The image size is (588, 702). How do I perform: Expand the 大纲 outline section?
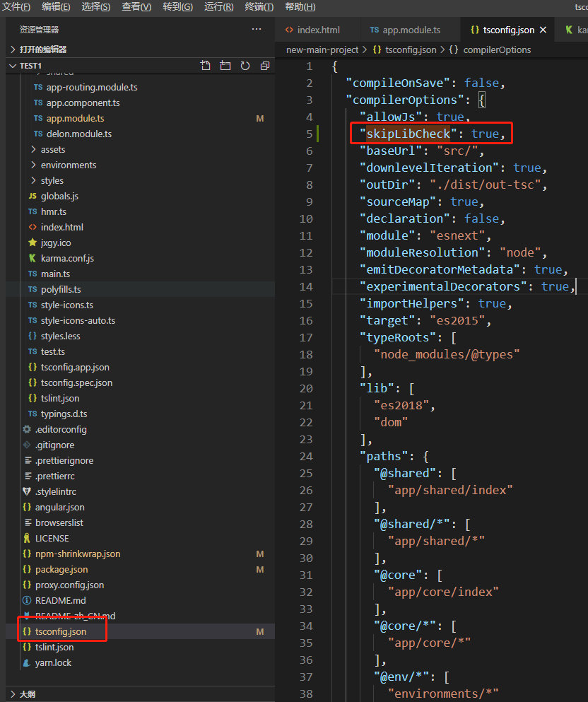click(x=140, y=694)
